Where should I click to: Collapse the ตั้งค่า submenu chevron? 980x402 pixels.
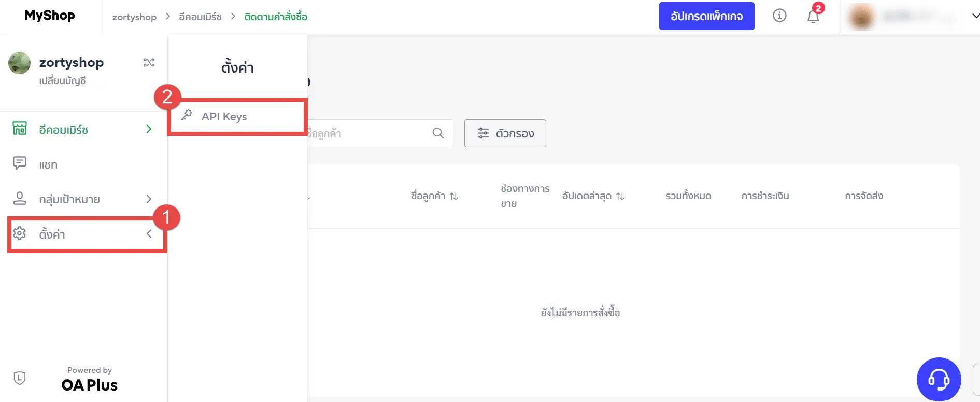[149, 234]
